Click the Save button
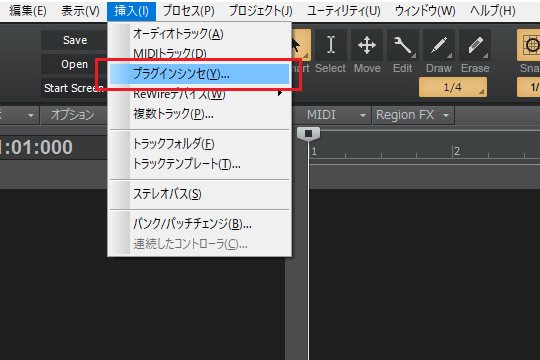The image size is (540, 360). [x=75, y=40]
